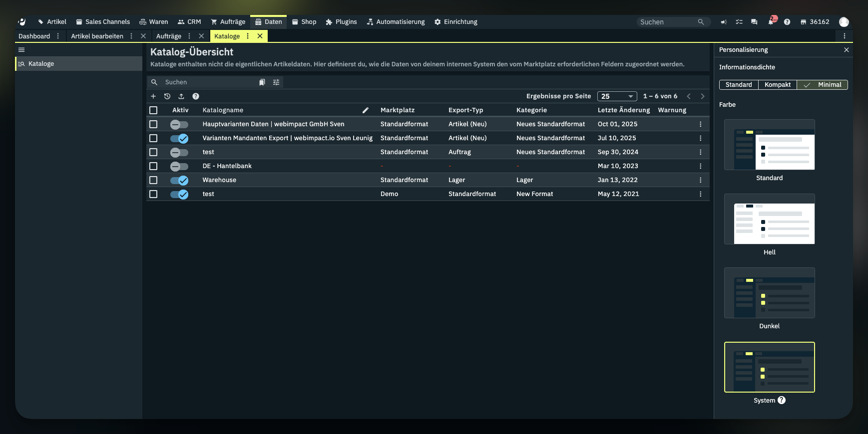Open the filter sliders icon beside search
Screen dimensions: 868x434
[276, 82]
